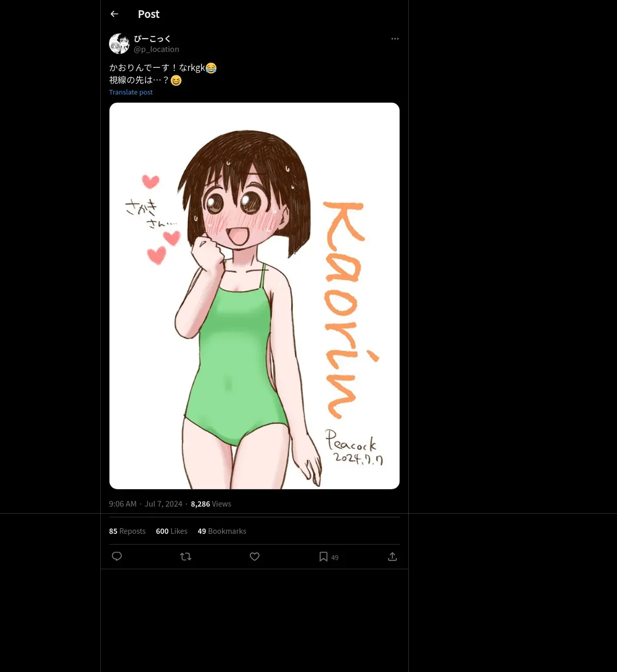Open the share post menu
The image size is (617, 672).
(x=392, y=556)
